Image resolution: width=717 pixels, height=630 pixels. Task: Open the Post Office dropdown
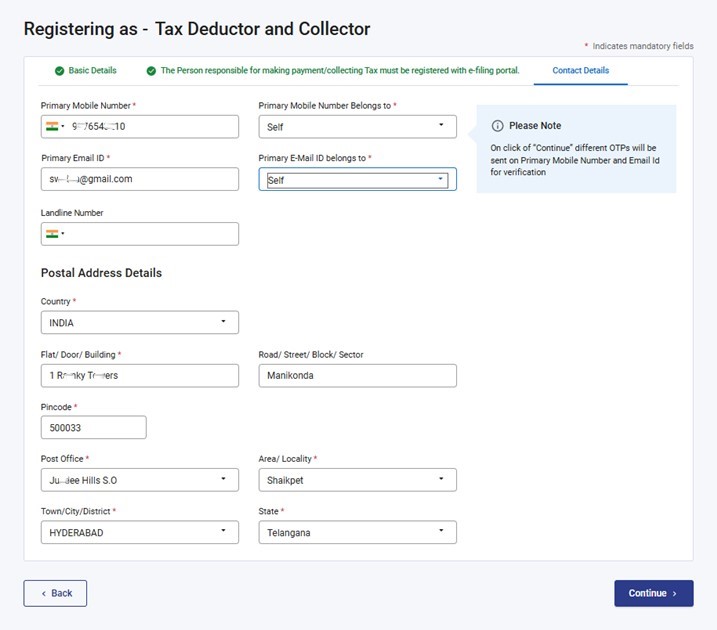click(139, 480)
